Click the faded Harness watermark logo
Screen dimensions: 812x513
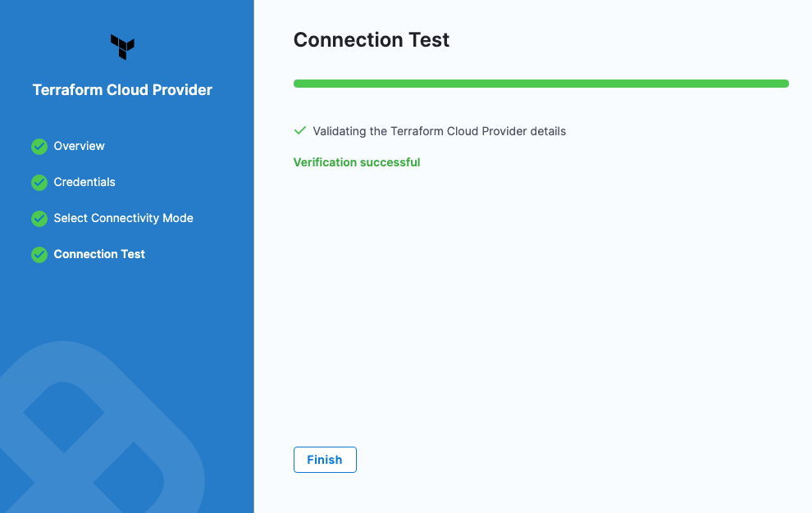pos(98,443)
